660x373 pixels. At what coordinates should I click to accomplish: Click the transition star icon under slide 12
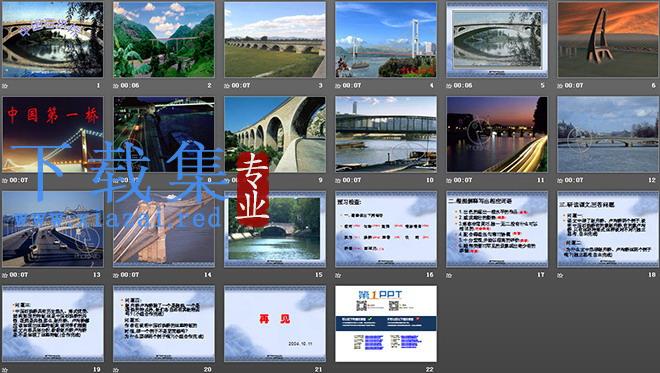[x=560, y=180]
